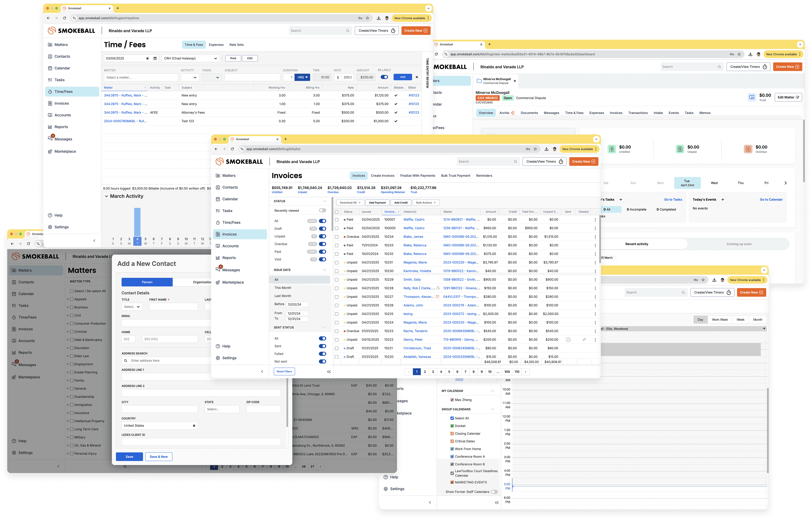The image size is (812, 520).
Task: Open the CRH (Chad Holaway) staff dropdown
Action: [191, 58]
